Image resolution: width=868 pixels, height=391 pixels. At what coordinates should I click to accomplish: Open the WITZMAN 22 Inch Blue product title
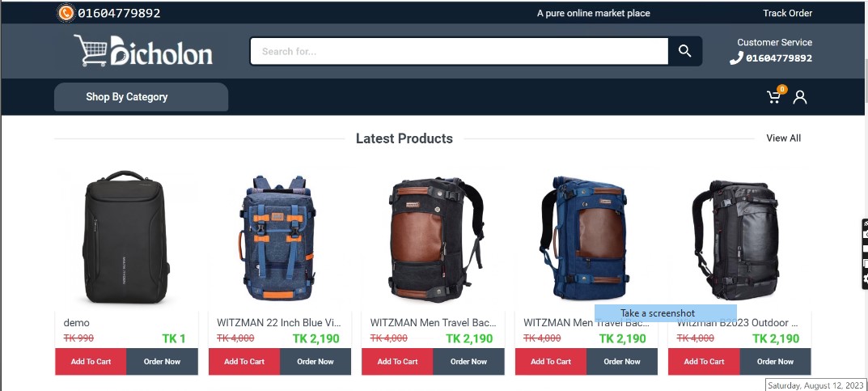[278, 322]
